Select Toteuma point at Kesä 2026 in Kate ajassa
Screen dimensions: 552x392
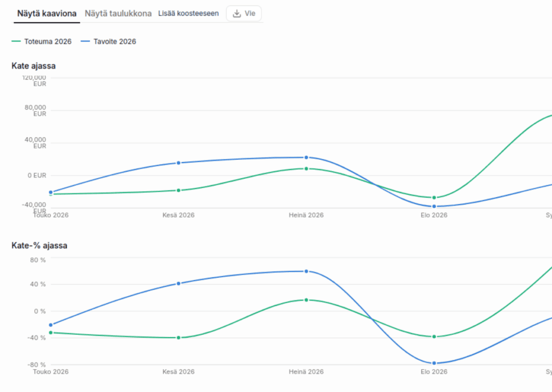[178, 190]
